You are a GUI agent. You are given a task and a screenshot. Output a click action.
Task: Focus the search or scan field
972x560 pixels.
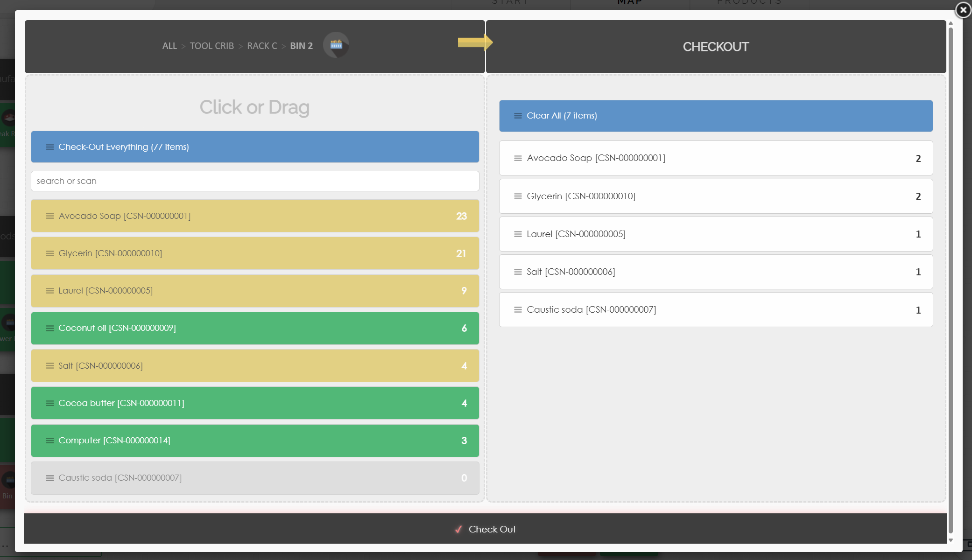tap(255, 181)
